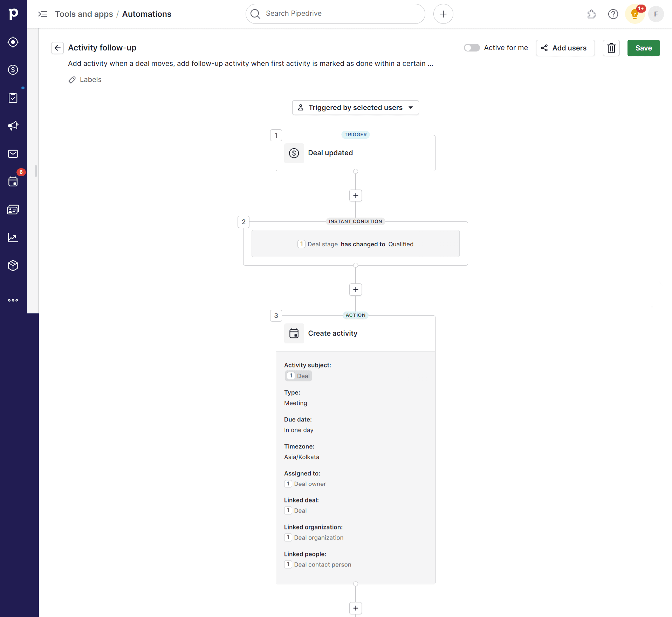
Task: Click the Add users button
Action: click(565, 48)
